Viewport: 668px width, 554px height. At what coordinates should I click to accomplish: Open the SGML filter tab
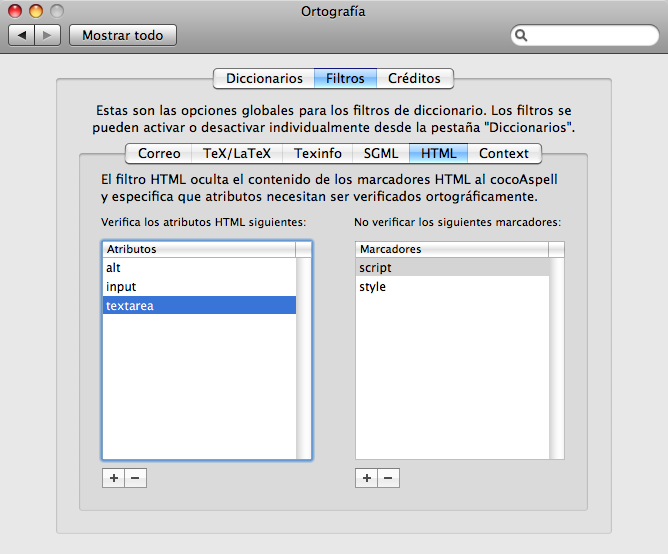click(381, 153)
